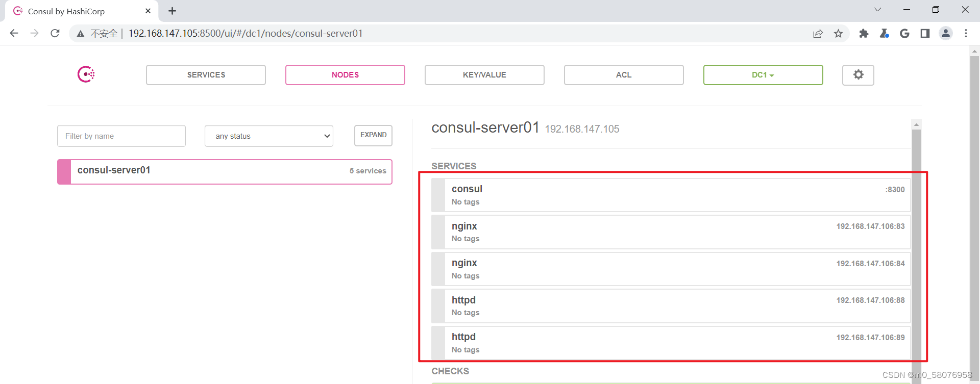Click the 192.168.147.105 node address text
This screenshot has height=384, width=980.
(582, 129)
